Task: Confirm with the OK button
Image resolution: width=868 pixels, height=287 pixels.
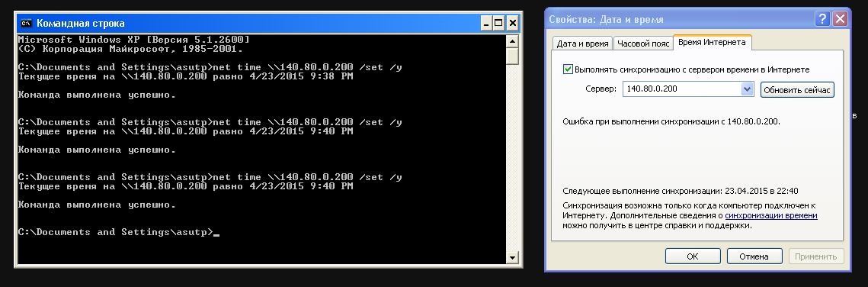Action: [693, 256]
